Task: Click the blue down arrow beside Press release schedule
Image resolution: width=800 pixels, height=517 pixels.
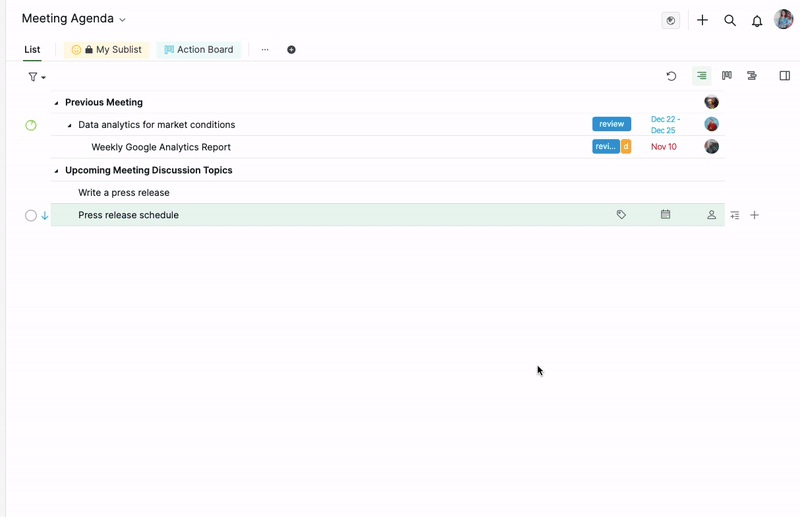Action: [44, 215]
